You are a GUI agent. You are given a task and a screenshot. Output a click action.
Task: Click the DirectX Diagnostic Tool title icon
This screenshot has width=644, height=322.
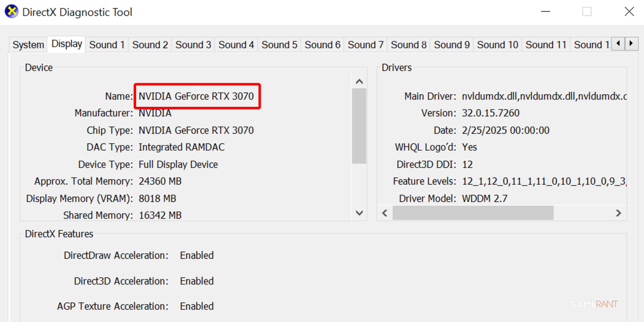(12, 12)
